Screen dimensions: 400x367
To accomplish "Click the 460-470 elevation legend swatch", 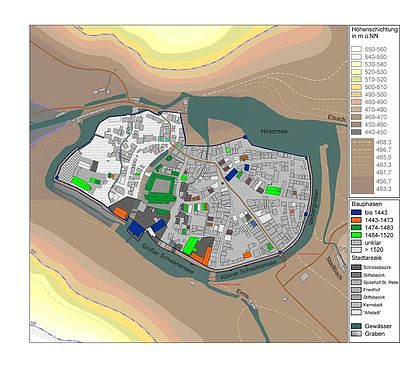I will (x=357, y=117).
